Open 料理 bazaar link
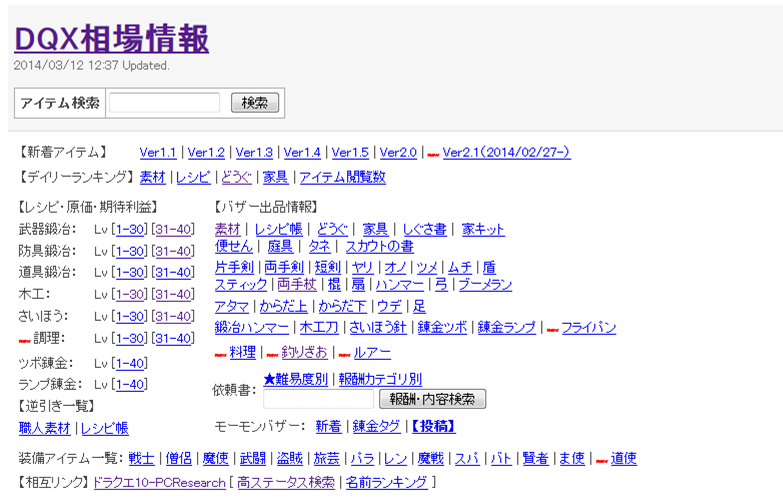Screen dimensions: 783x503 (243, 353)
